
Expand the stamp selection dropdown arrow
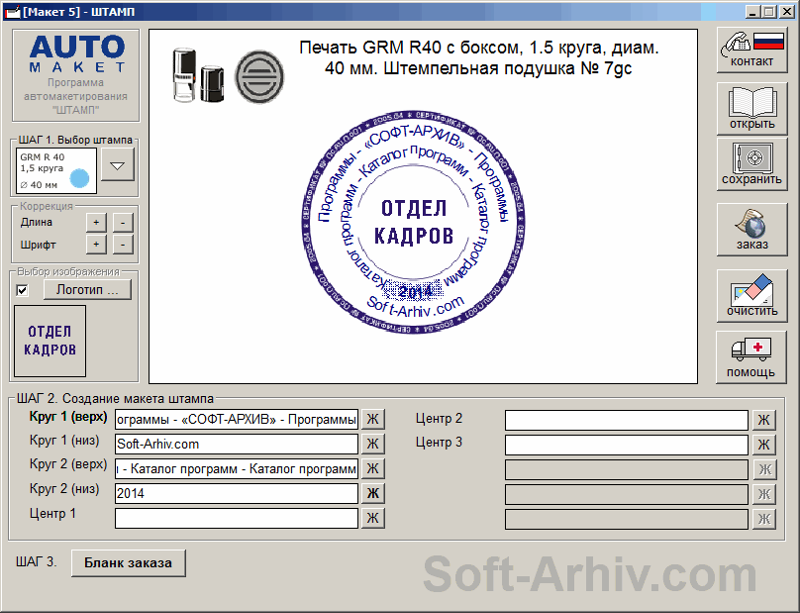pyautogui.click(x=117, y=165)
